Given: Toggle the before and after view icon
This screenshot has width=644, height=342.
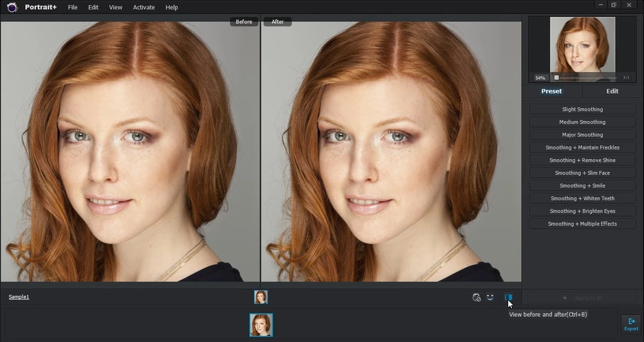Looking at the screenshot, I should (508, 297).
